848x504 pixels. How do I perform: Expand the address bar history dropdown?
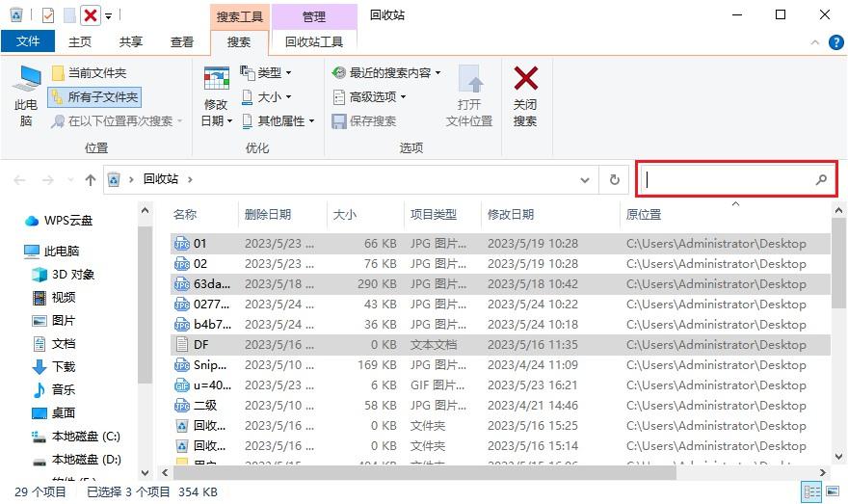[x=585, y=179]
